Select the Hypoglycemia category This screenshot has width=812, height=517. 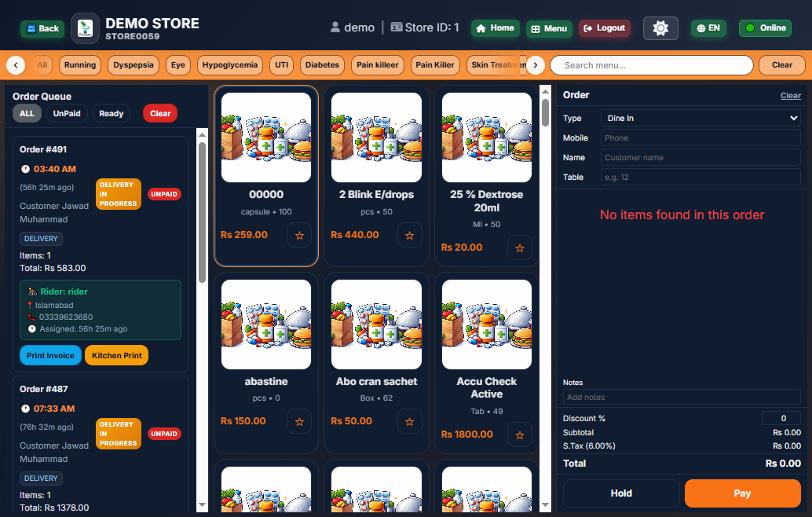click(x=230, y=64)
